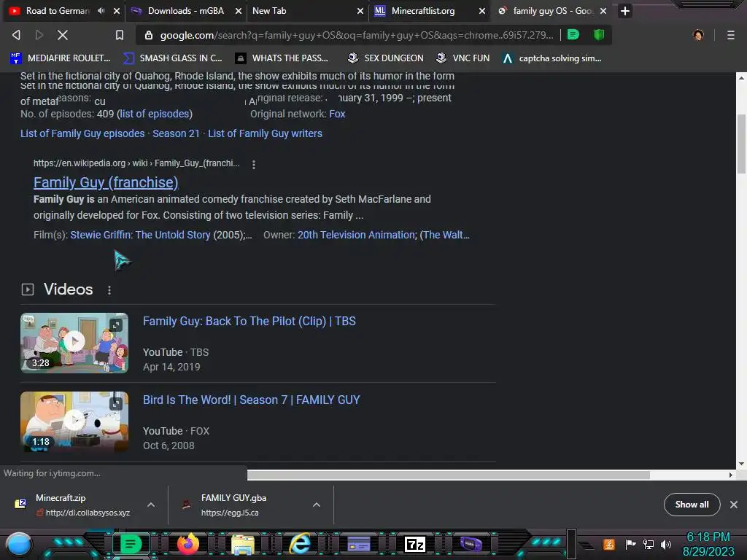Open the green browser taskbar icon
The height and width of the screenshot is (560, 747).
point(131,544)
